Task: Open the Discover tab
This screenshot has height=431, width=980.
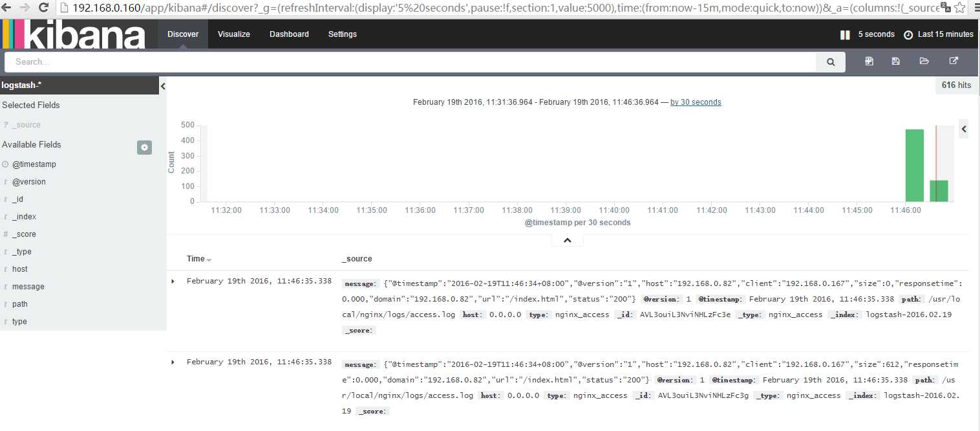Action: [x=183, y=34]
